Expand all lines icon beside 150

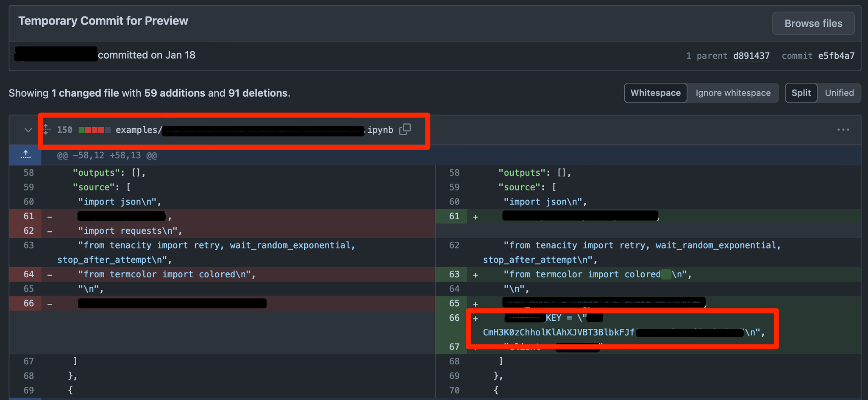click(x=47, y=129)
